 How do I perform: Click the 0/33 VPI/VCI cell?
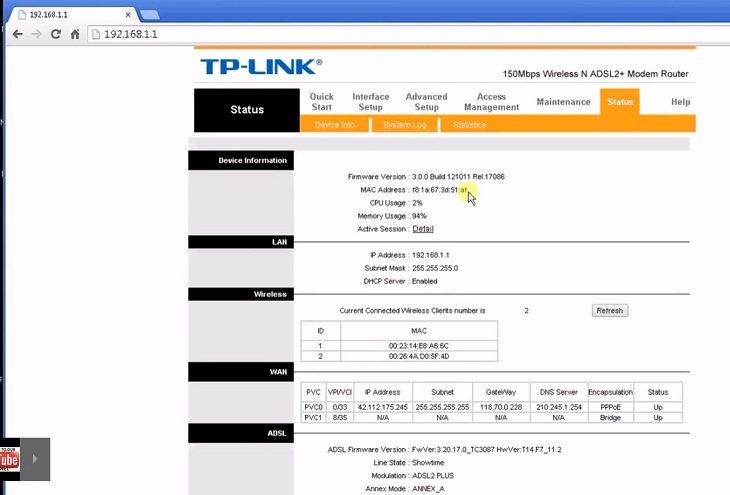pyautogui.click(x=340, y=407)
